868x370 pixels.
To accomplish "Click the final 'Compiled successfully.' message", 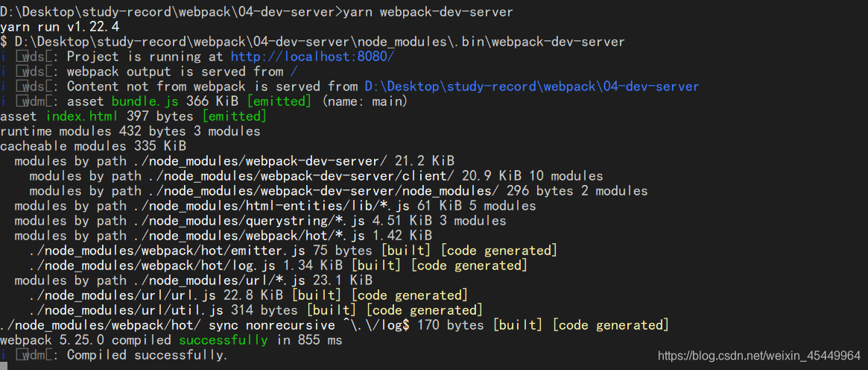I will [x=148, y=355].
